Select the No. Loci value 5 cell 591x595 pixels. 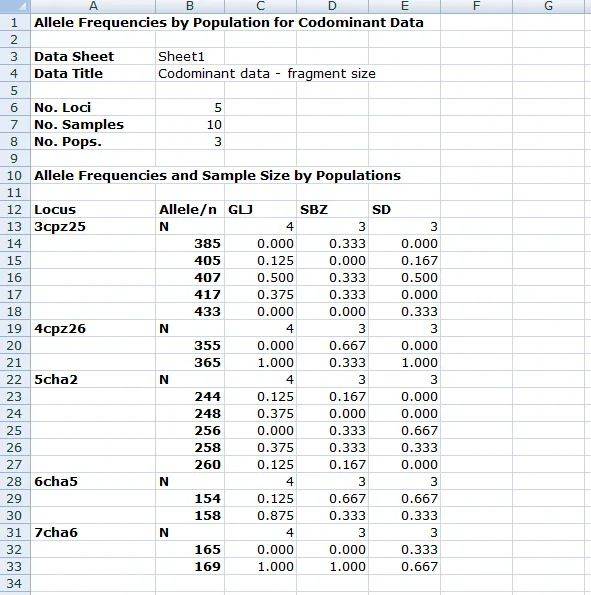[190, 107]
